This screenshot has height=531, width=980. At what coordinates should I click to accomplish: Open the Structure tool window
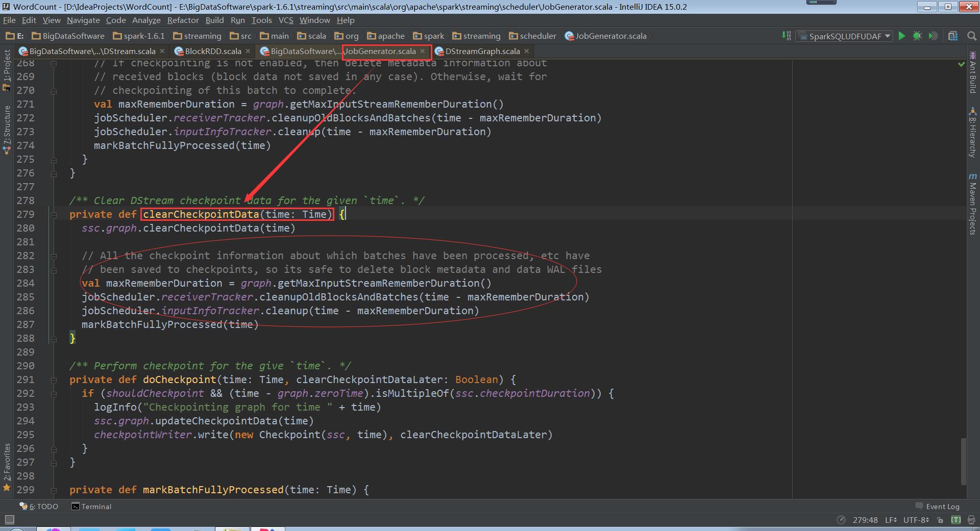pos(7,130)
